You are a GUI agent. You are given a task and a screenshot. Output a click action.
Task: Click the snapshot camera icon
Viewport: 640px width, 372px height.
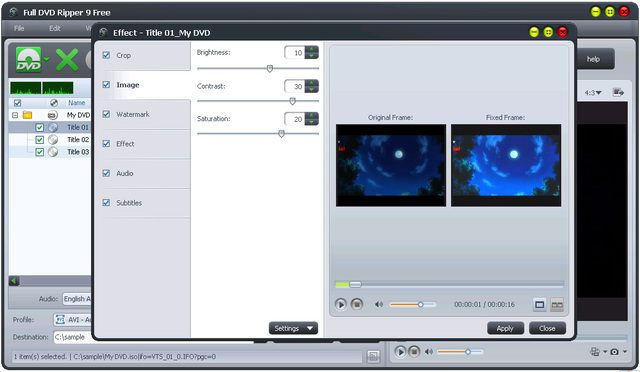pos(614,352)
